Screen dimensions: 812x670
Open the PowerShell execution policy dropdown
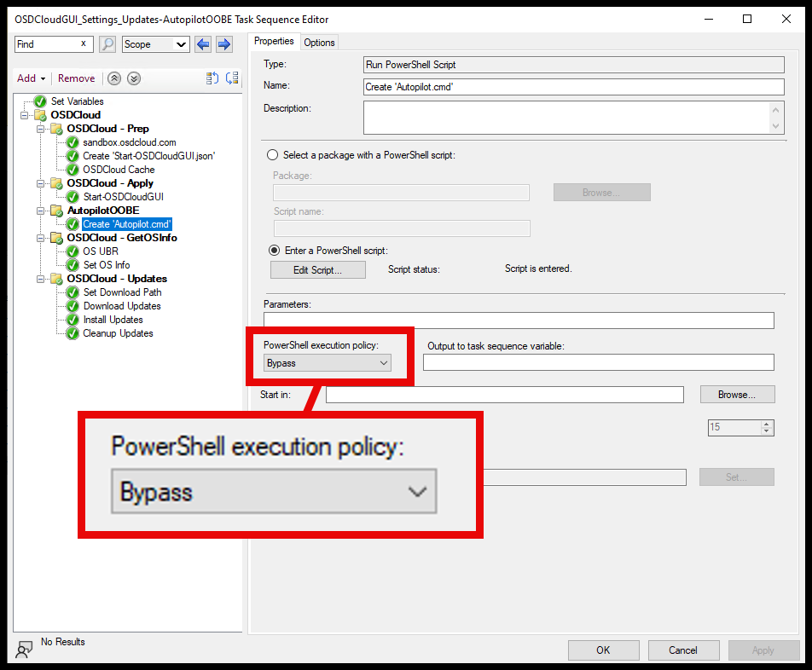tap(382, 362)
